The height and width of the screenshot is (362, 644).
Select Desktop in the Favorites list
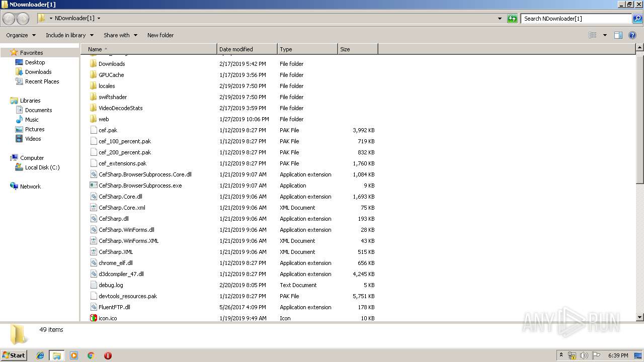click(x=35, y=62)
